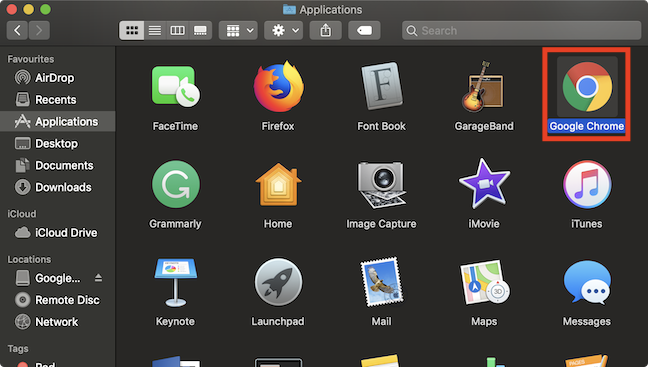Switch to list view
The image size is (648, 367).
(155, 30)
